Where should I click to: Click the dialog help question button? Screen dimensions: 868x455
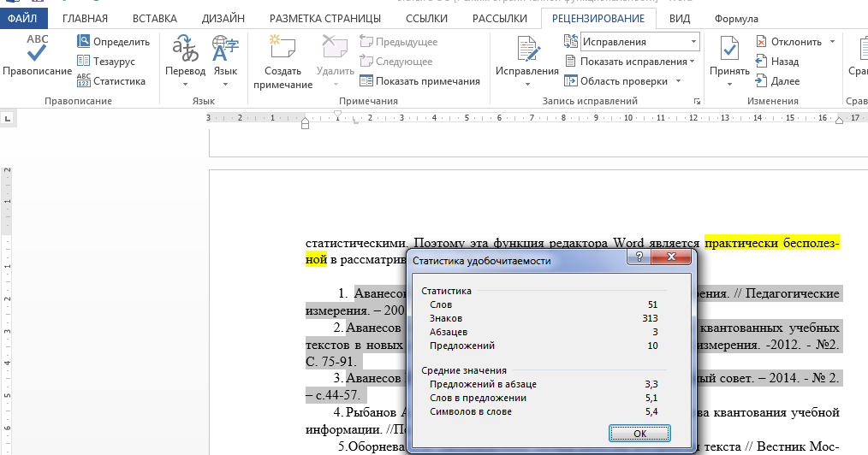pos(639,257)
